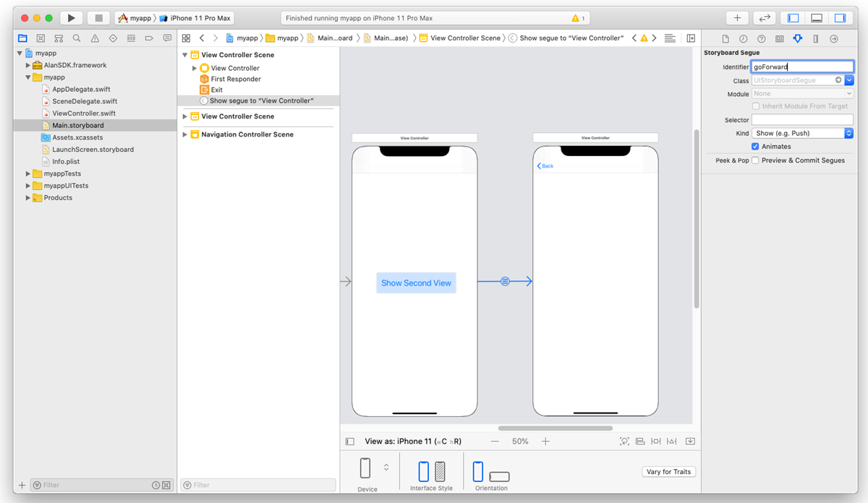Select the Show Second View button

click(x=416, y=283)
